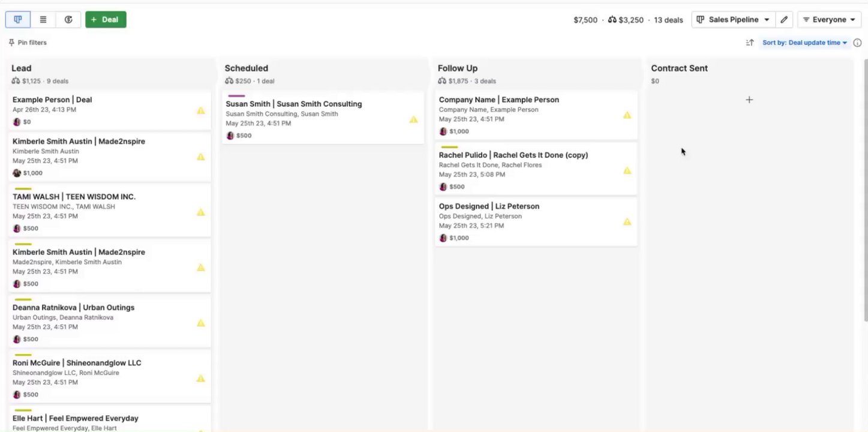This screenshot has height=432, width=868.
Task: Click the info icon beside the sort option
Action: (857, 43)
